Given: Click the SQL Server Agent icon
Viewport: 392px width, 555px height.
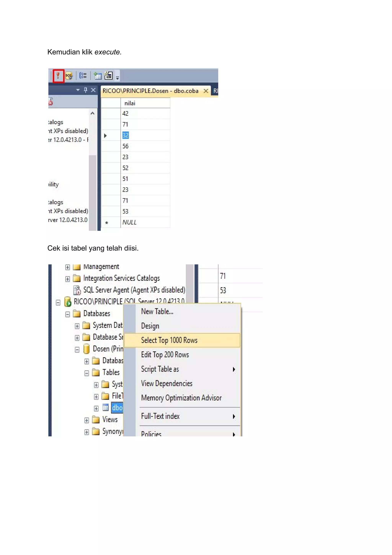Looking at the screenshot, I should tap(77, 290).
